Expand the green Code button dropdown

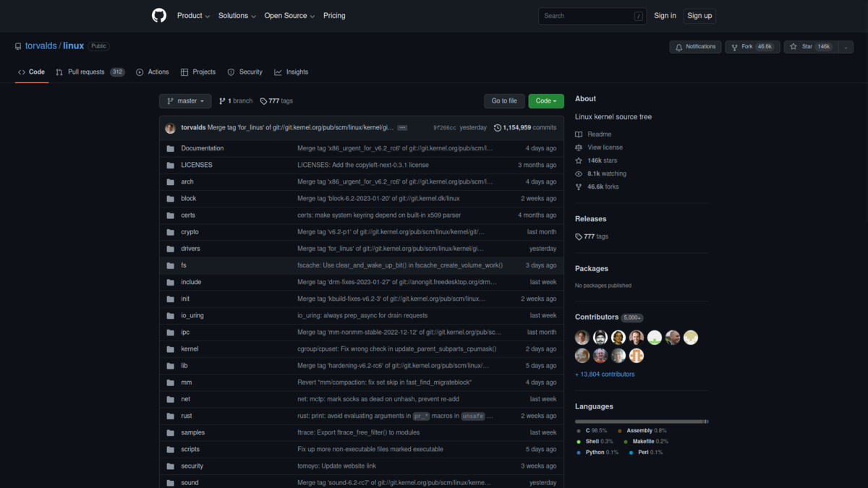pyautogui.click(x=554, y=100)
